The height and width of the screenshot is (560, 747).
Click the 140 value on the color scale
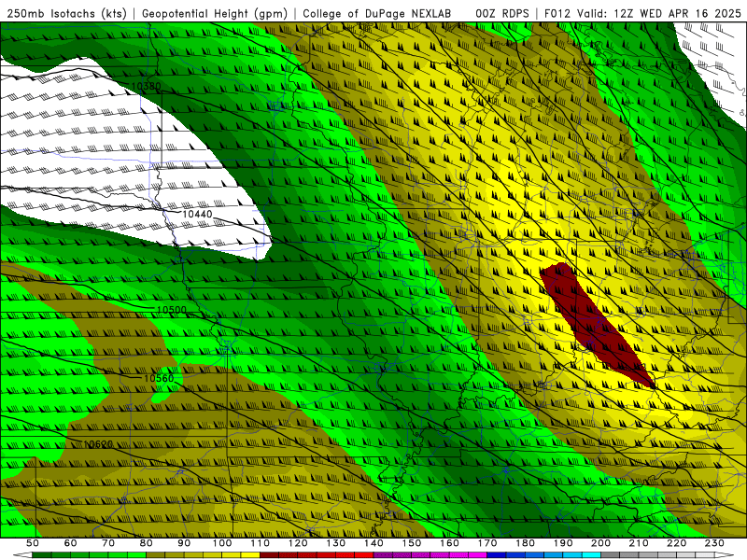pos(373,543)
